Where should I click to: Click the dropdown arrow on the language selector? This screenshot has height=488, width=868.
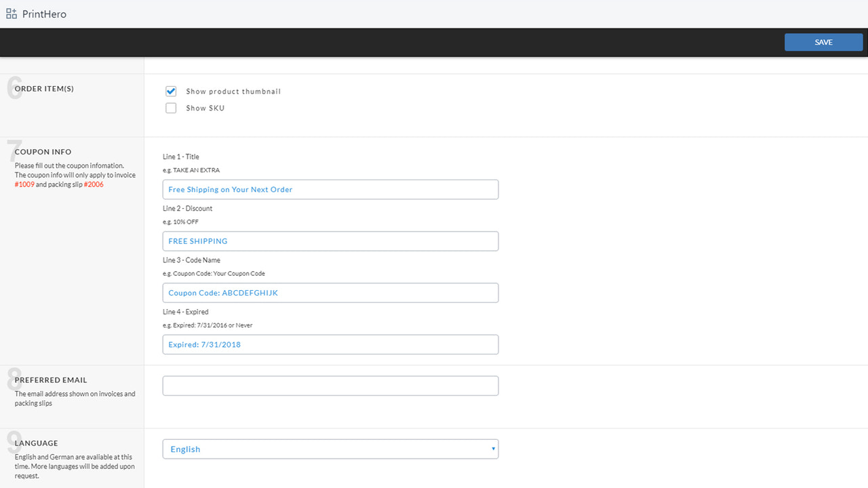(x=492, y=449)
